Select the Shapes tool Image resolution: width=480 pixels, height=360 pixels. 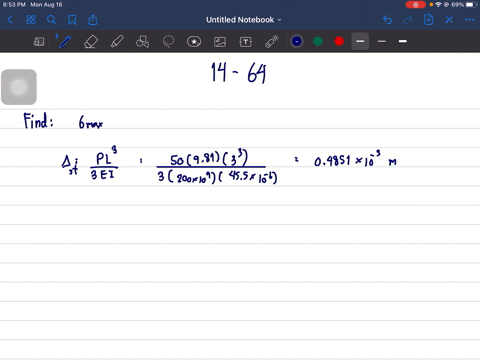pyautogui.click(x=142, y=42)
